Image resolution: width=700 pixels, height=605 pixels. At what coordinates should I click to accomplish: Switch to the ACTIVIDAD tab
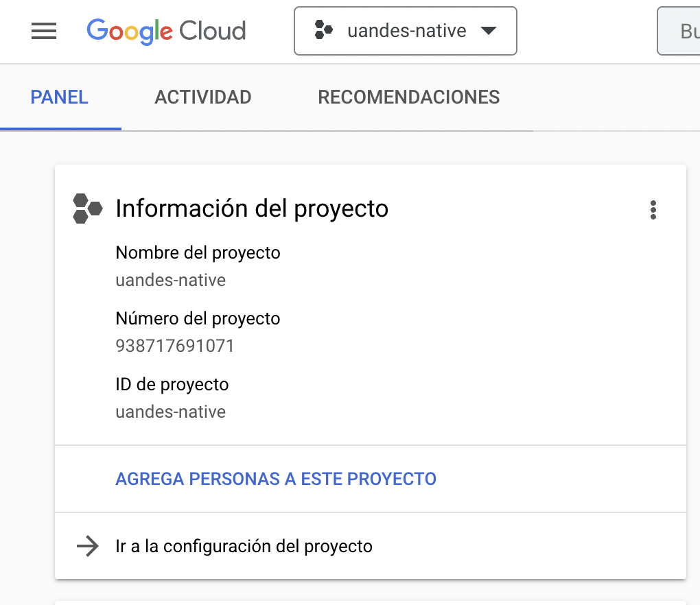click(203, 97)
